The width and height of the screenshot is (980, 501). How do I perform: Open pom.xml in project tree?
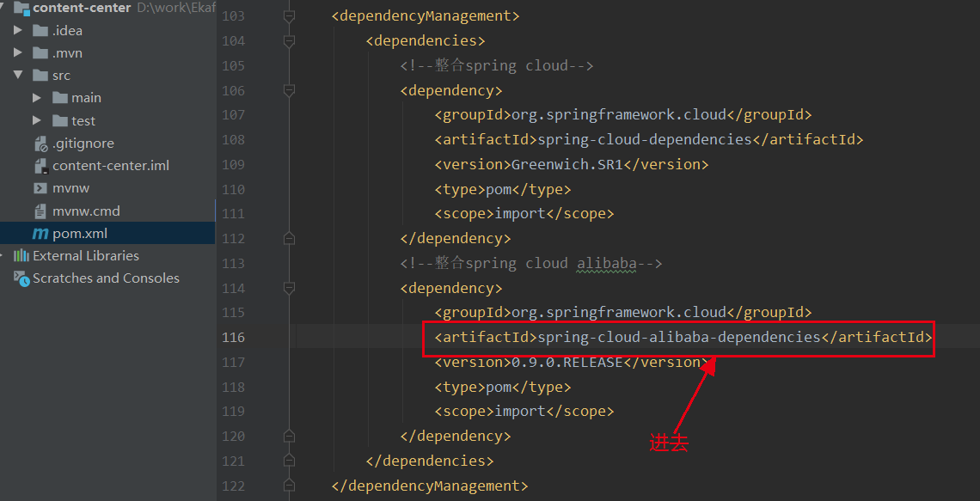coord(80,234)
